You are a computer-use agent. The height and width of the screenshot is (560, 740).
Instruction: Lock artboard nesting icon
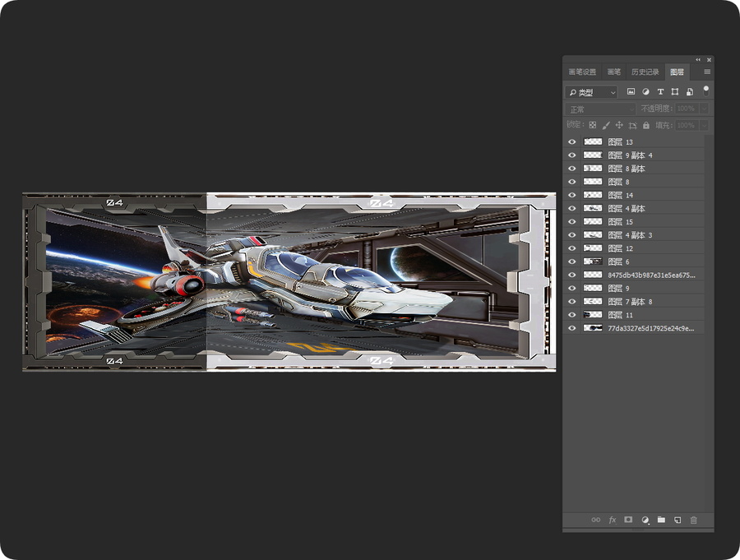pyautogui.click(x=633, y=125)
